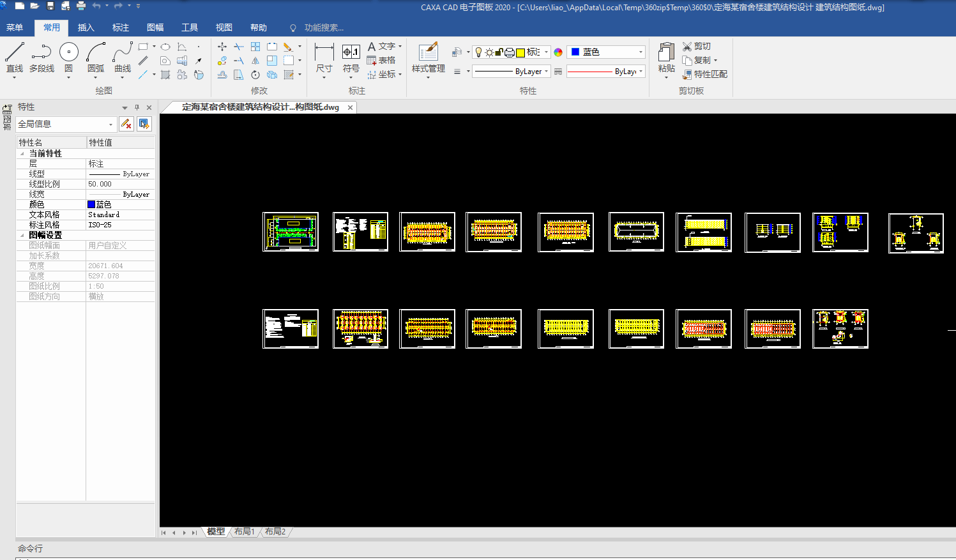
Task: Open the 复制 dropdown arrow
Action: coord(715,61)
